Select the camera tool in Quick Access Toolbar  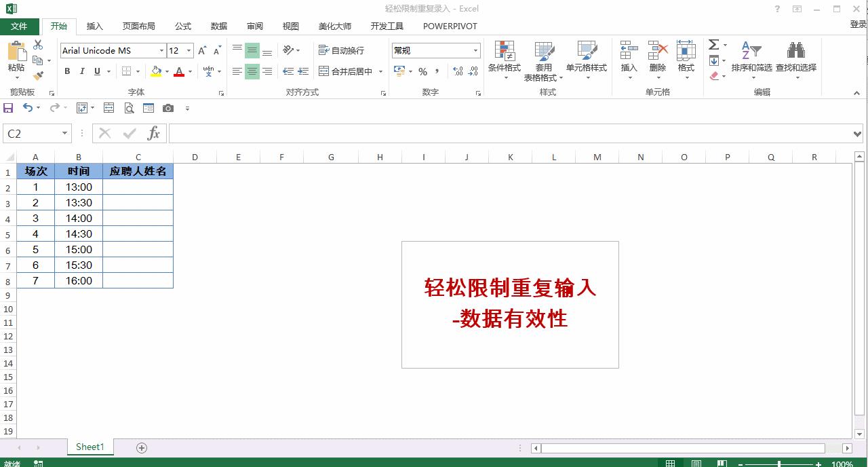[x=167, y=107]
